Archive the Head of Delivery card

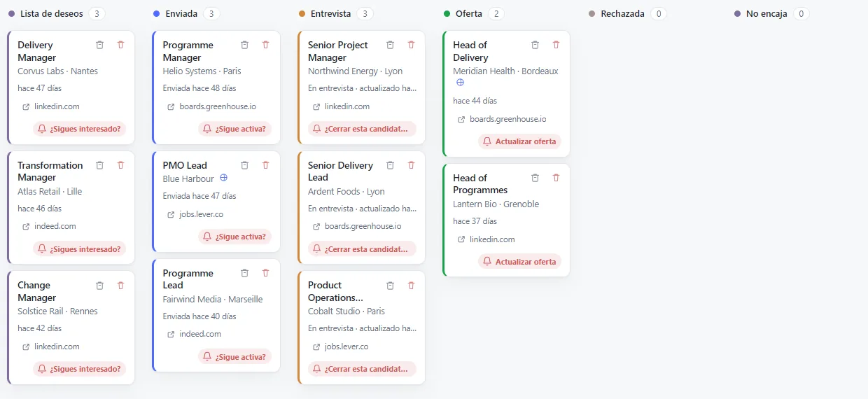click(535, 45)
